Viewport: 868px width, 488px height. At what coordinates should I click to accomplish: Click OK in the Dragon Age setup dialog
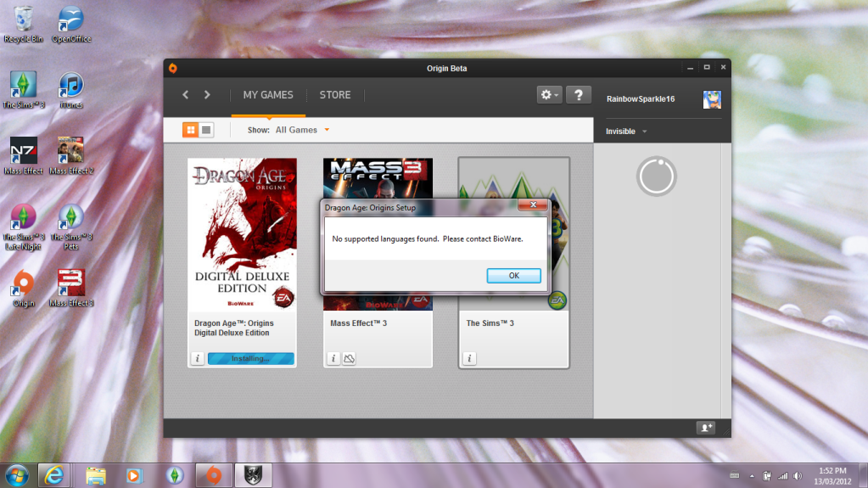[513, 276]
